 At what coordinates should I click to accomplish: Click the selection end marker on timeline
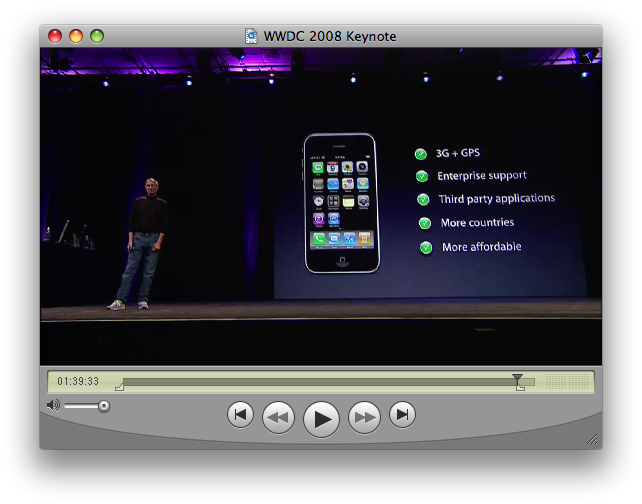coord(520,387)
